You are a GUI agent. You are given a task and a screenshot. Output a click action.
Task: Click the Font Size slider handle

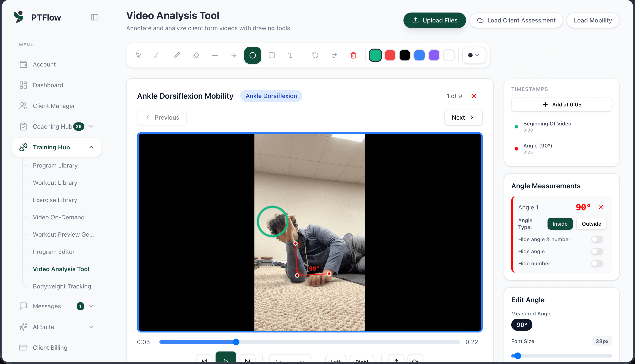(x=518, y=356)
